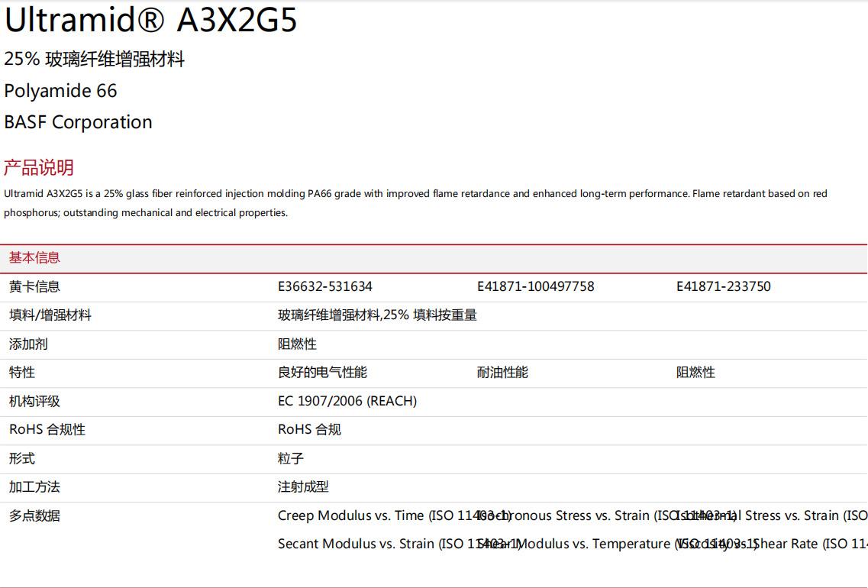Click the Polyamide 66 line
The image size is (868, 588).
point(60,91)
